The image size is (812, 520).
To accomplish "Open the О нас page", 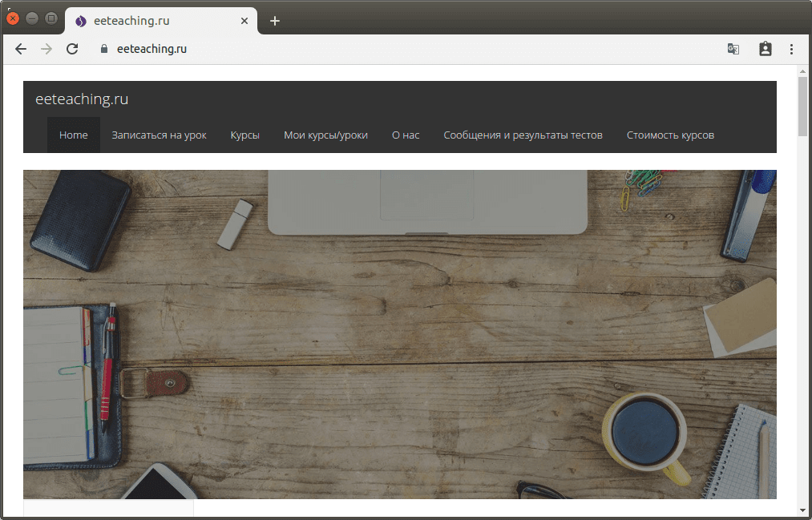I will click(406, 135).
